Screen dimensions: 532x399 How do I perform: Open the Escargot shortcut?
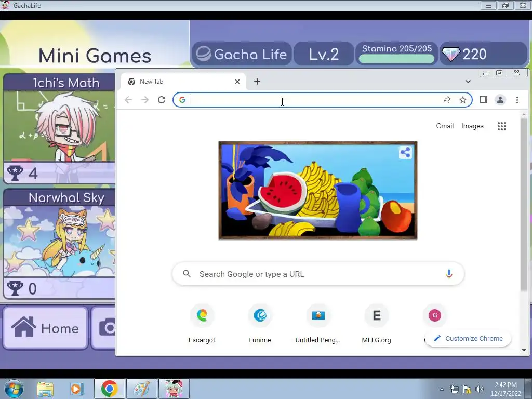(x=202, y=324)
